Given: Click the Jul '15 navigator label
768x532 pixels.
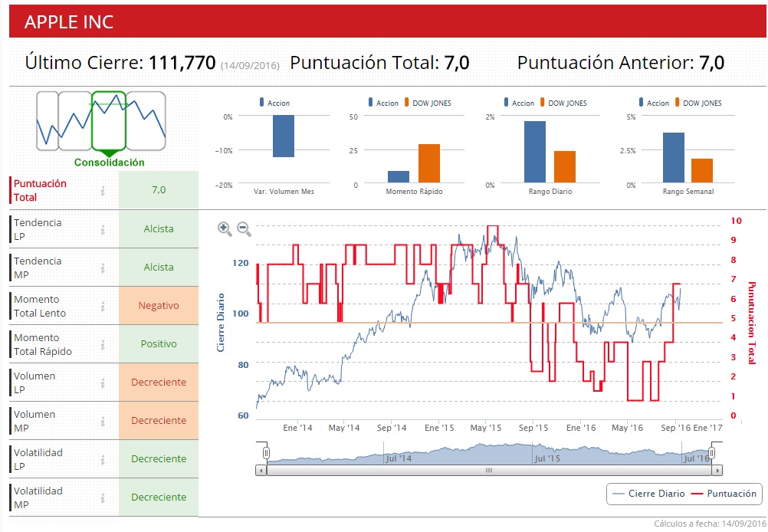Looking at the screenshot, I should tap(547, 458).
